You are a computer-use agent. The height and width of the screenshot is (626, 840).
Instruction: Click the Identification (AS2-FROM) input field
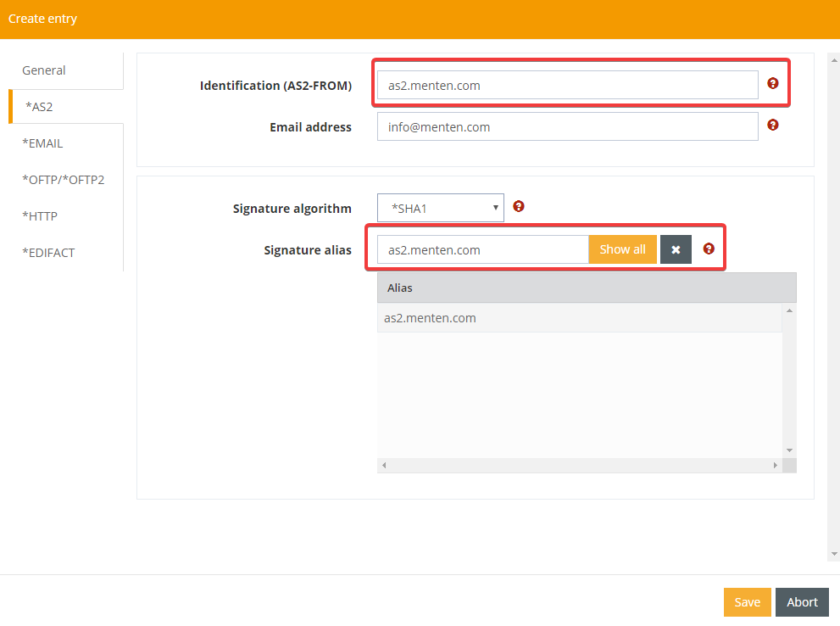click(567, 85)
